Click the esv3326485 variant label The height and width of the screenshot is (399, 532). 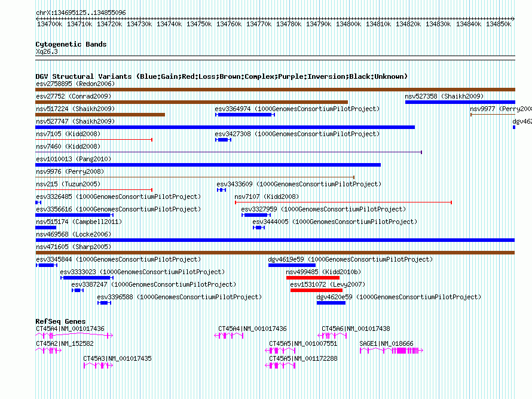click(x=118, y=197)
